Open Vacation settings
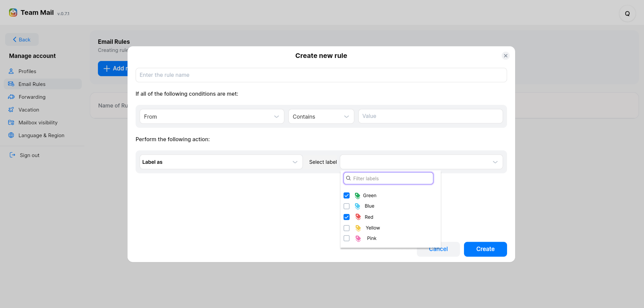The image size is (644, 308). (x=43, y=110)
